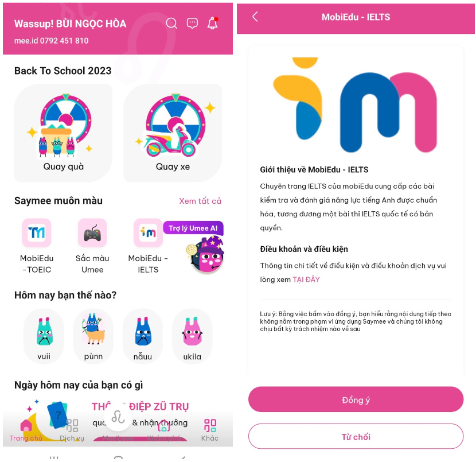The height and width of the screenshot is (462, 476).
Task: Open the chat messages icon
Action: pyautogui.click(x=192, y=23)
